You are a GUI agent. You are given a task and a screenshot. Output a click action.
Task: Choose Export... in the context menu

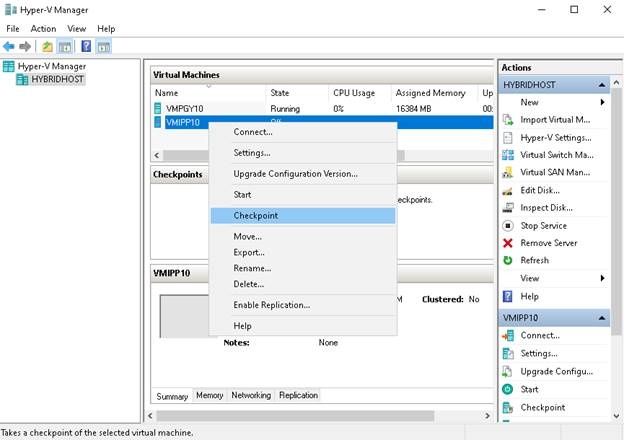pos(303,252)
